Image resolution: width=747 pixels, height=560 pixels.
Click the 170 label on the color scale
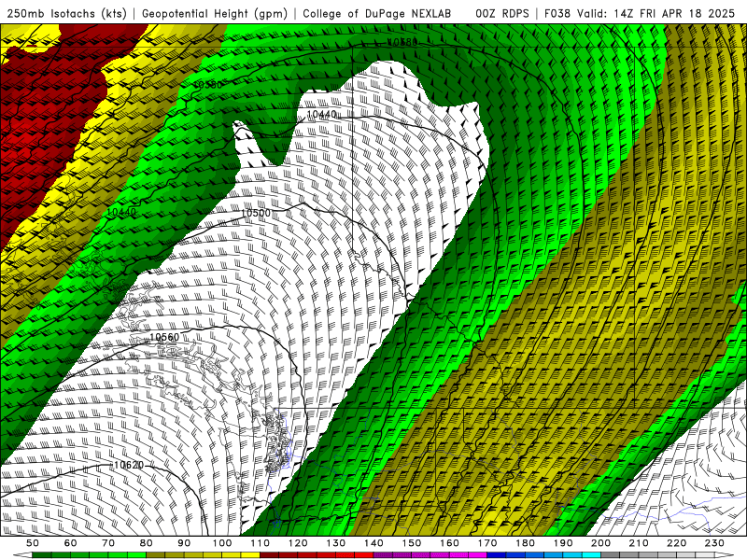(x=486, y=543)
